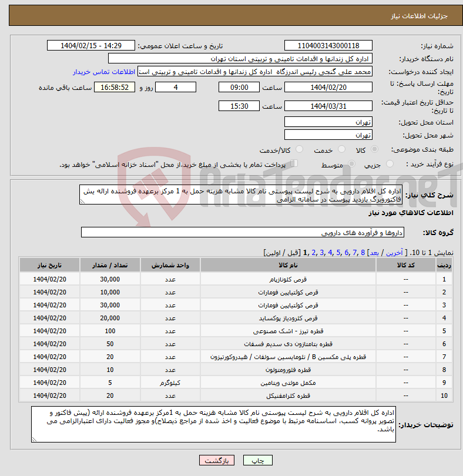Go to page 5 of items
463x476 pixels.
pyautogui.click(x=338, y=253)
